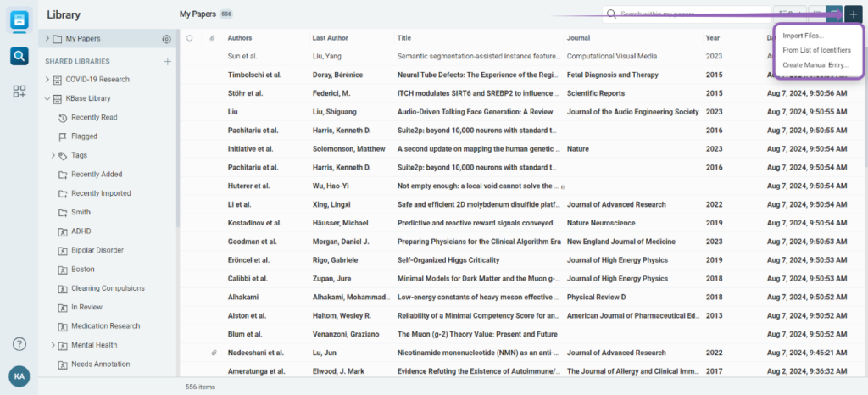Open the KA user avatar
This screenshot has height=395, width=868.
pos(19,376)
